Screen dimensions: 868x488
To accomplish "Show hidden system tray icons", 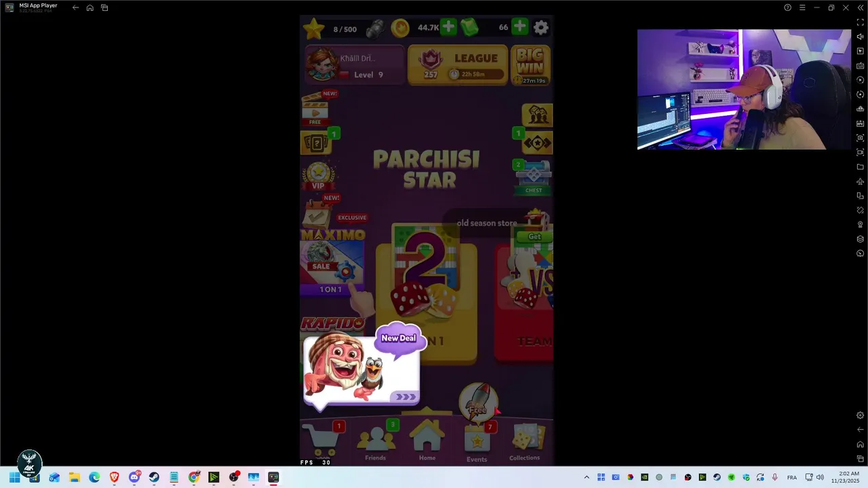I will click(x=587, y=477).
